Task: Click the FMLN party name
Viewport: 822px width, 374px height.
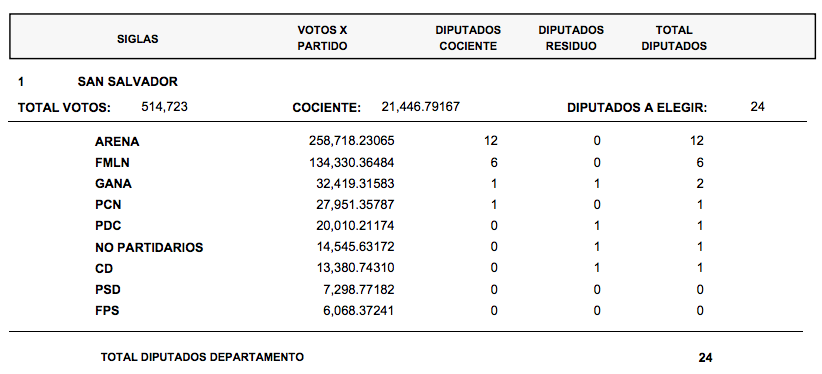Action: pos(112,163)
